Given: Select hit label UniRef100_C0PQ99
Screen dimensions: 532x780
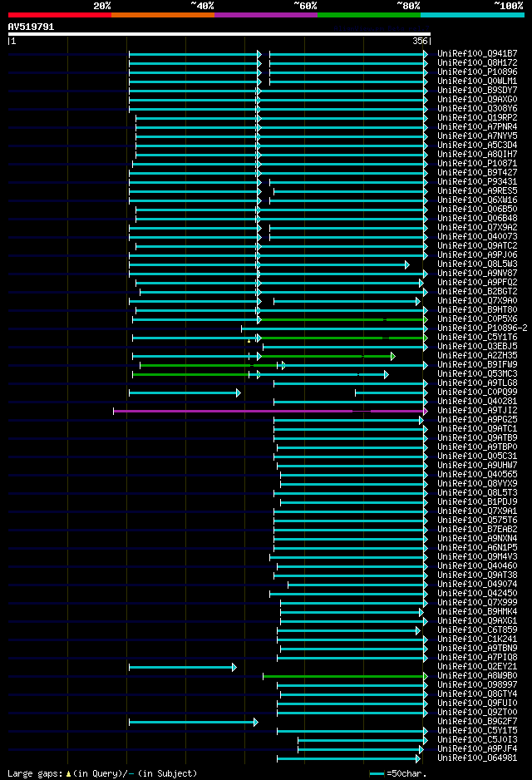Looking at the screenshot, I should (x=477, y=392).
